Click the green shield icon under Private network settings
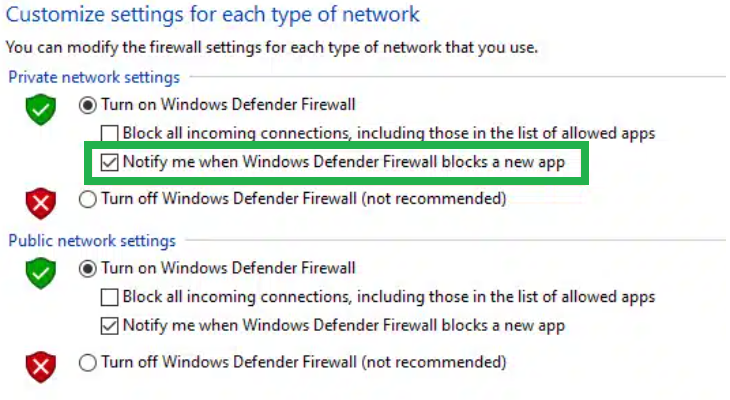This screenshot has width=730, height=400. tap(40, 109)
